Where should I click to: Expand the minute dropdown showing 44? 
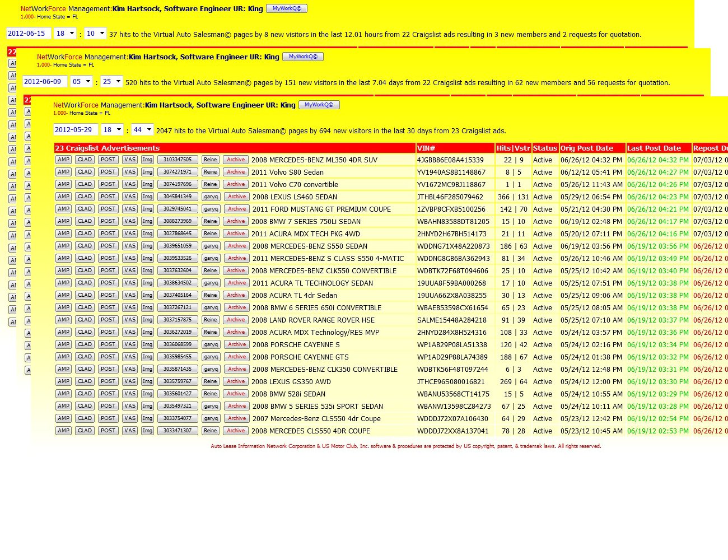point(142,130)
